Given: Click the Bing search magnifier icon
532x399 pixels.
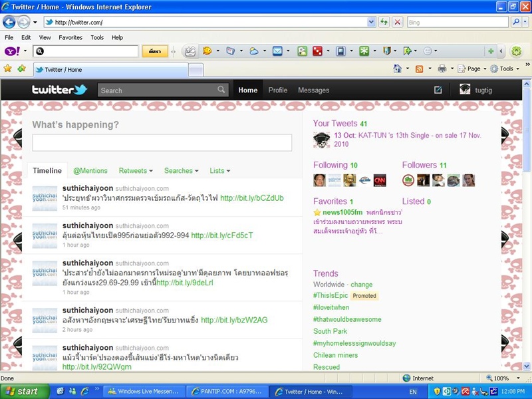Looking at the screenshot, I should click(x=516, y=23).
